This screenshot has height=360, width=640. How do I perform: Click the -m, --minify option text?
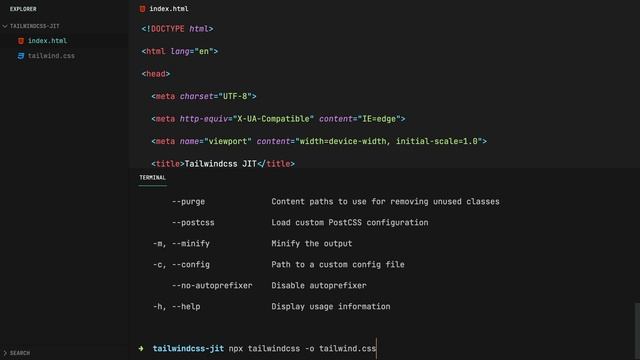point(181,244)
